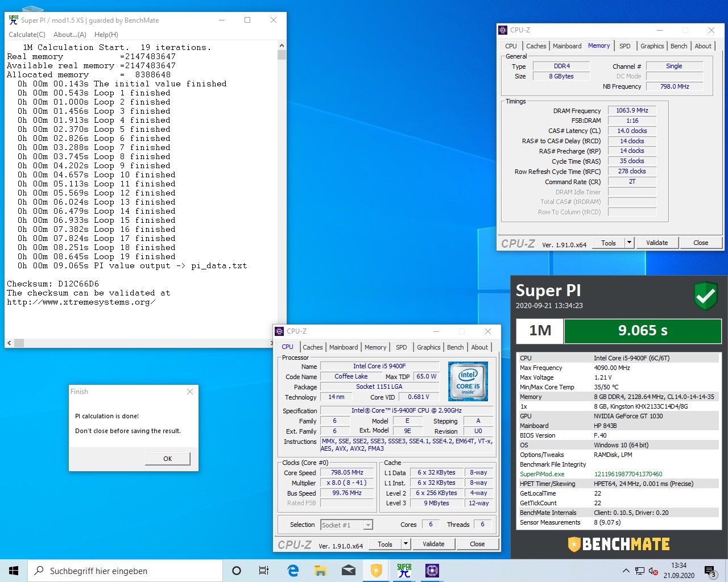Launch Microsoft Edge from the taskbar
Viewport: 728px width, 582px height.
coord(293,571)
